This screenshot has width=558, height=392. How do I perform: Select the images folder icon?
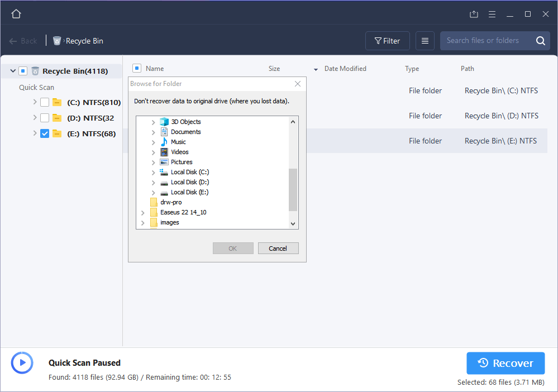[154, 222]
